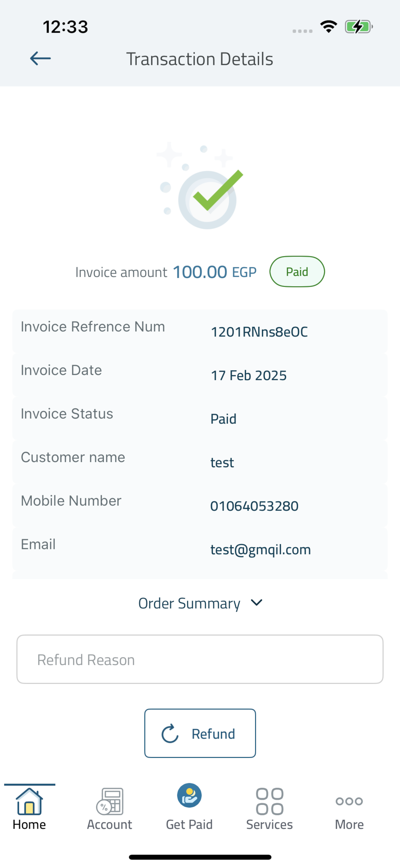Switch to the Account tab label
Viewport: 400px width, 868px height.
coord(110,825)
